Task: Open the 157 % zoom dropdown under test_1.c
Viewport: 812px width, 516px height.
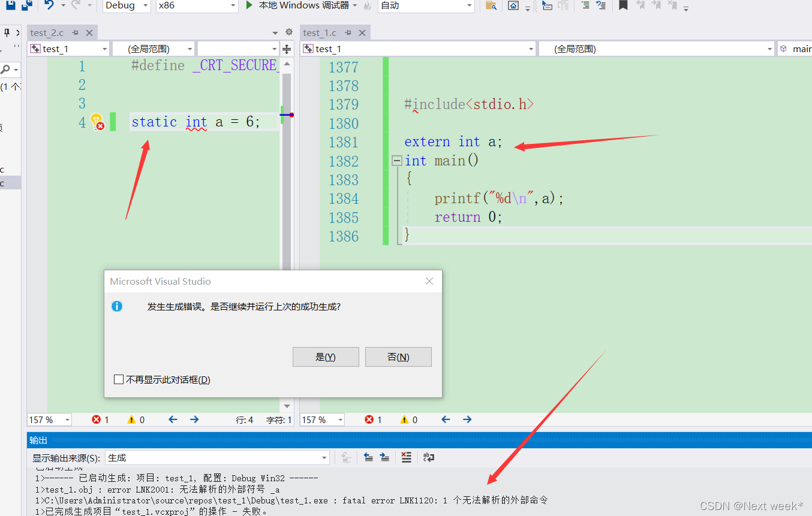Action: click(x=322, y=420)
